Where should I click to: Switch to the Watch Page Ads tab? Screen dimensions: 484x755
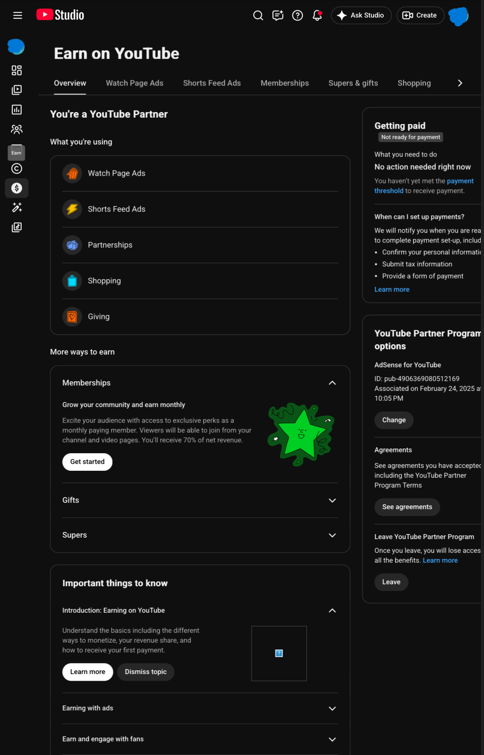tap(134, 83)
